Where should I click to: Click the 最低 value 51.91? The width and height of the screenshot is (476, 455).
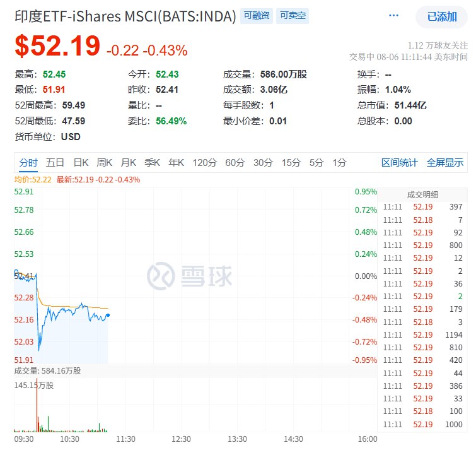pos(54,90)
